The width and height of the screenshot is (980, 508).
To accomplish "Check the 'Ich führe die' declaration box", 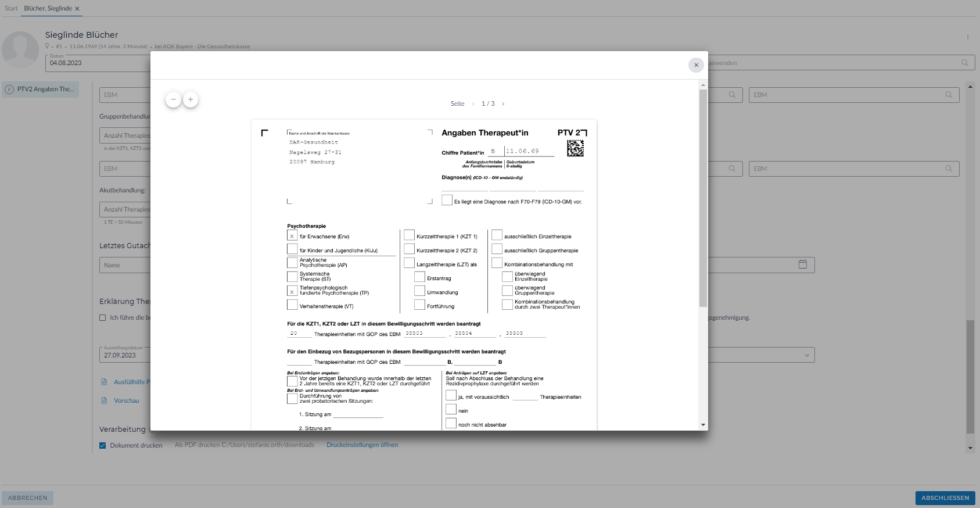I will tap(103, 318).
